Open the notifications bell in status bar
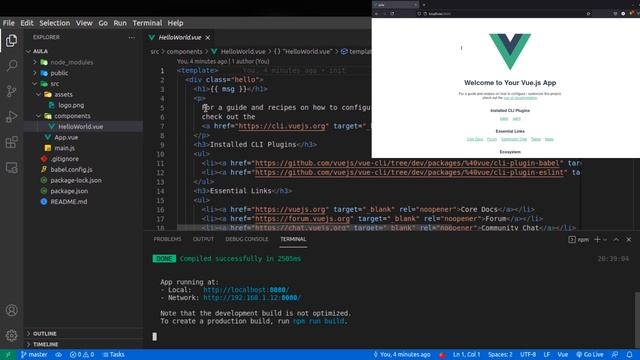 point(629,355)
